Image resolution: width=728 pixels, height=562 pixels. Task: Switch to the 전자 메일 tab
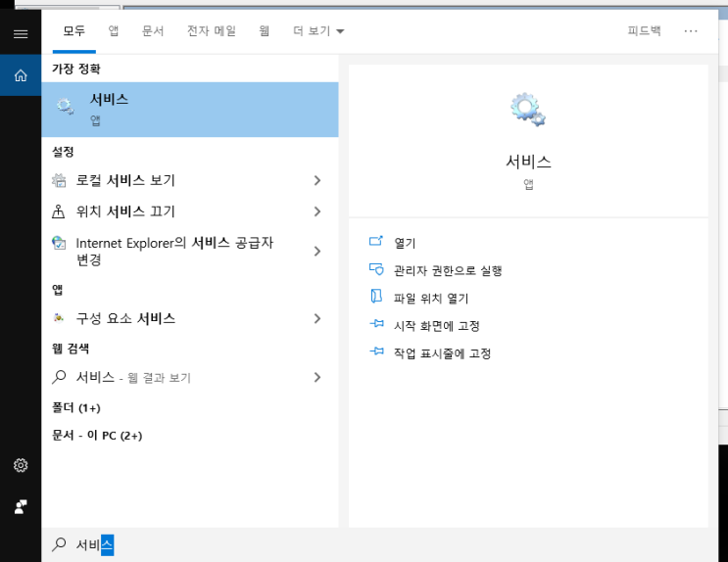coord(212,31)
